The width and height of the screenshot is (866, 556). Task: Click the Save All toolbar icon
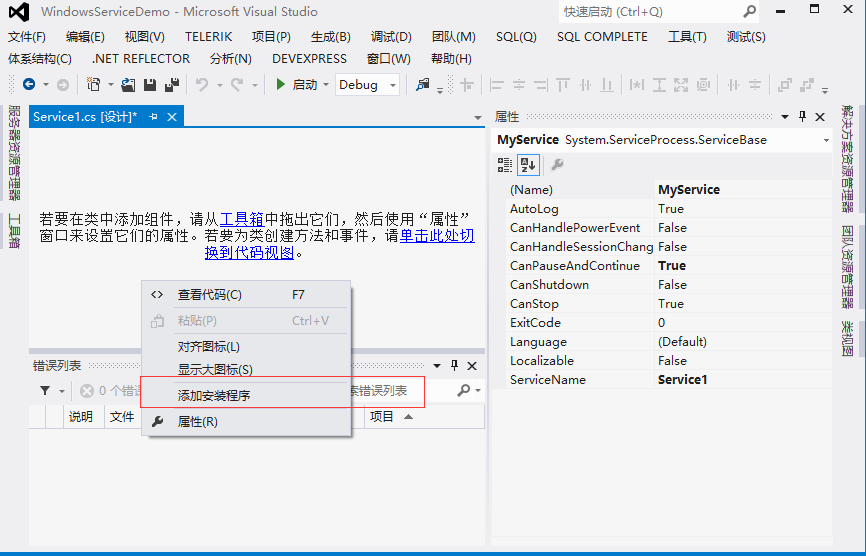point(171,85)
